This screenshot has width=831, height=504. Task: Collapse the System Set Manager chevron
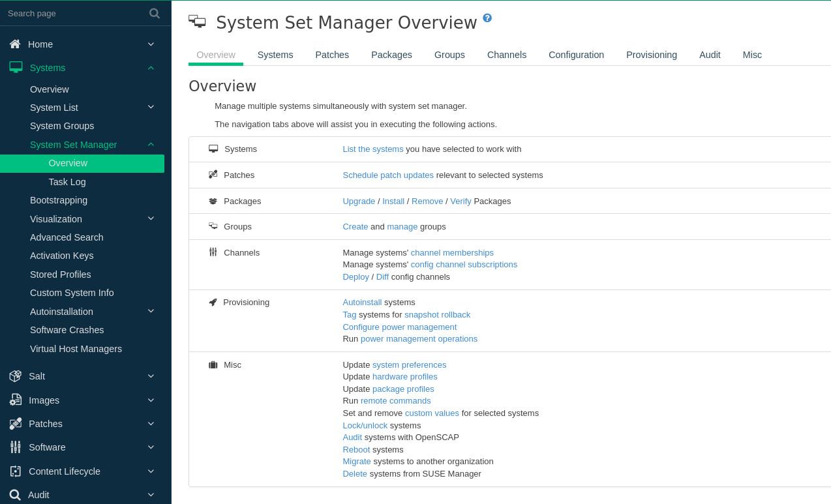pyautogui.click(x=151, y=145)
